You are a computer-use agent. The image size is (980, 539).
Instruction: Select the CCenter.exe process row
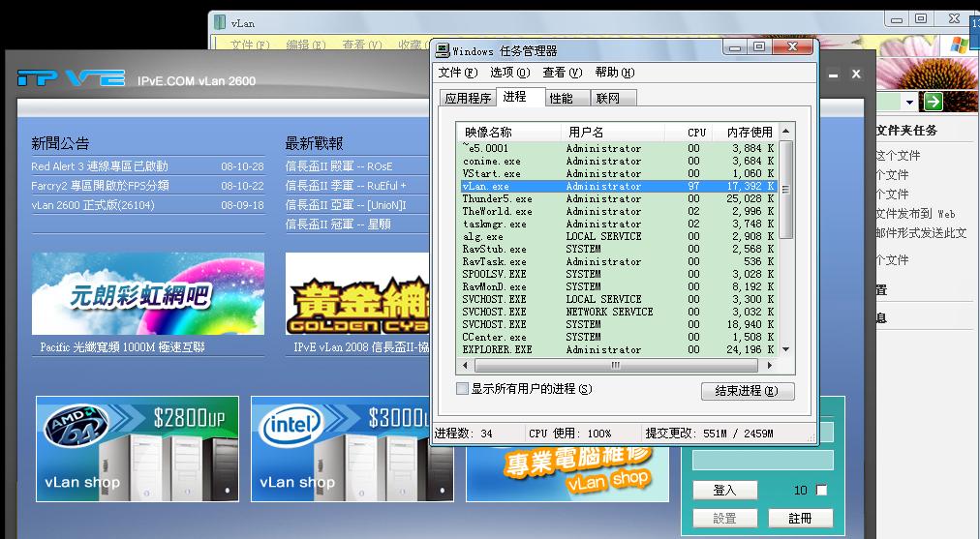(x=618, y=337)
